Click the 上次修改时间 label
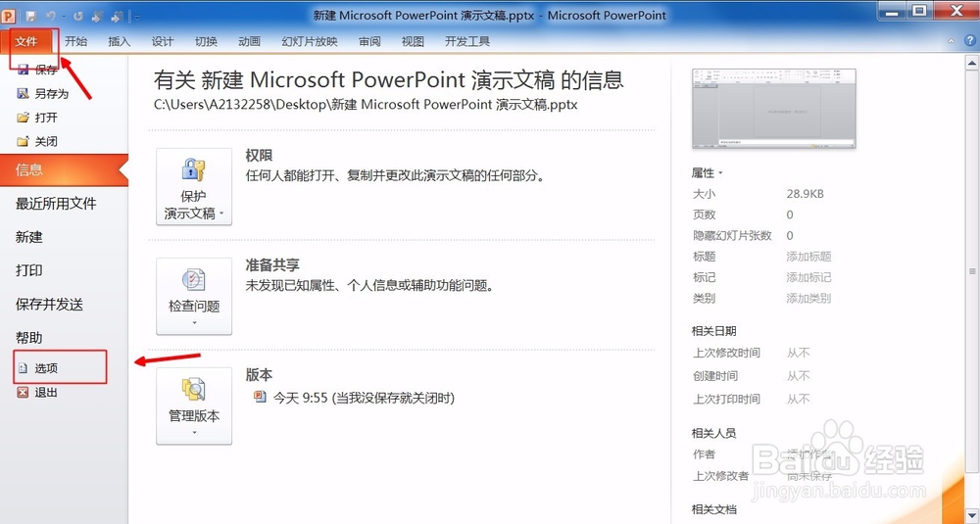The image size is (980, 524). click(726, 353)
